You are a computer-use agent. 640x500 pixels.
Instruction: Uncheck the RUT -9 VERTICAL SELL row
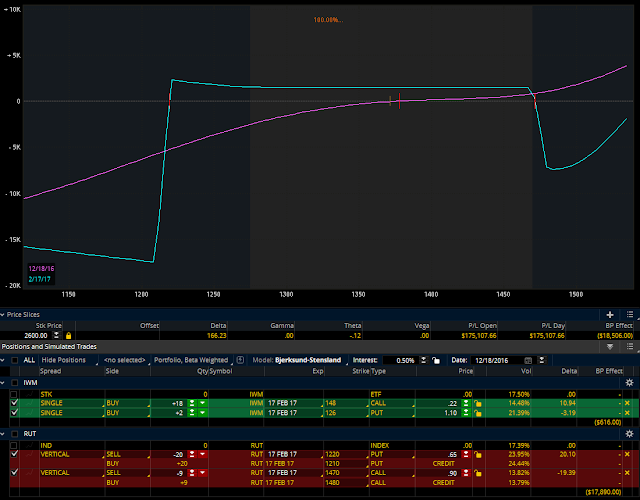coord(14,473)
